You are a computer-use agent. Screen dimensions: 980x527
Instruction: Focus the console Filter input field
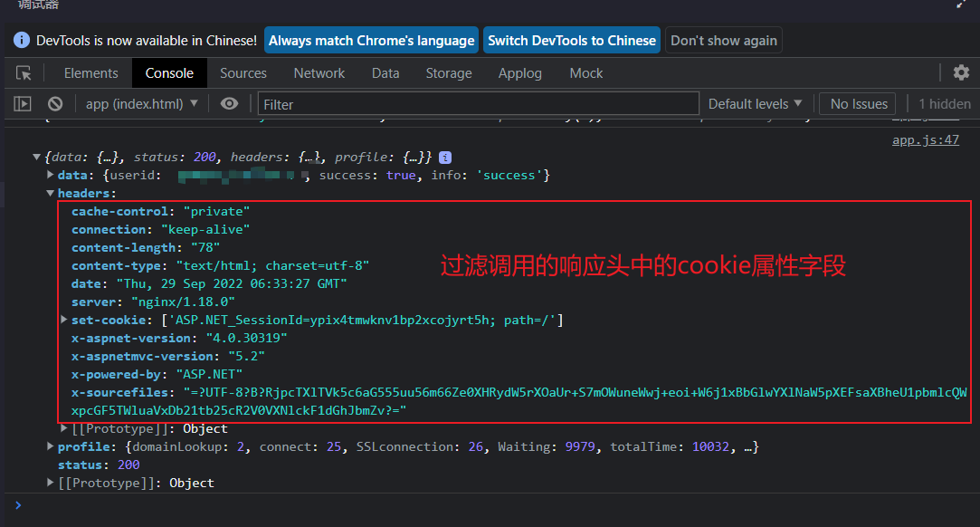(478, 104)
